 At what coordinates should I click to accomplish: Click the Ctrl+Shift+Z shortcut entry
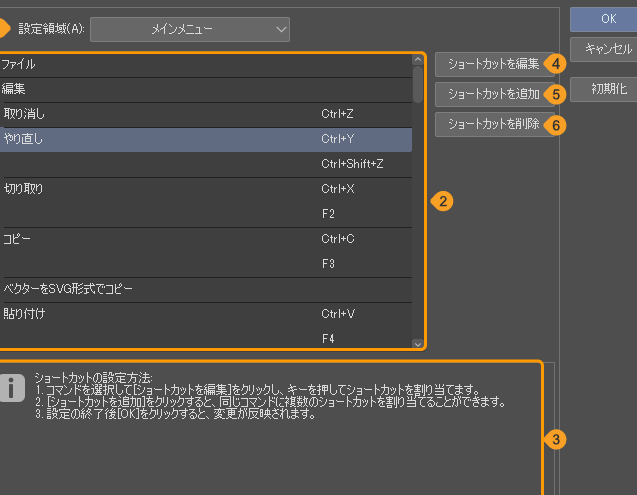coord(352,164)
